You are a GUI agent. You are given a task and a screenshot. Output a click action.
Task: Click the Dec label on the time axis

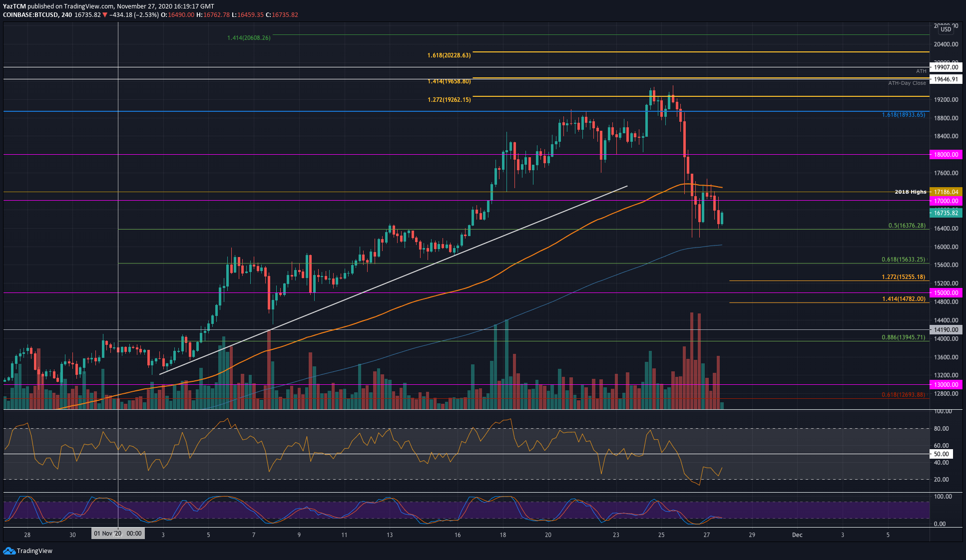(797, 535)
